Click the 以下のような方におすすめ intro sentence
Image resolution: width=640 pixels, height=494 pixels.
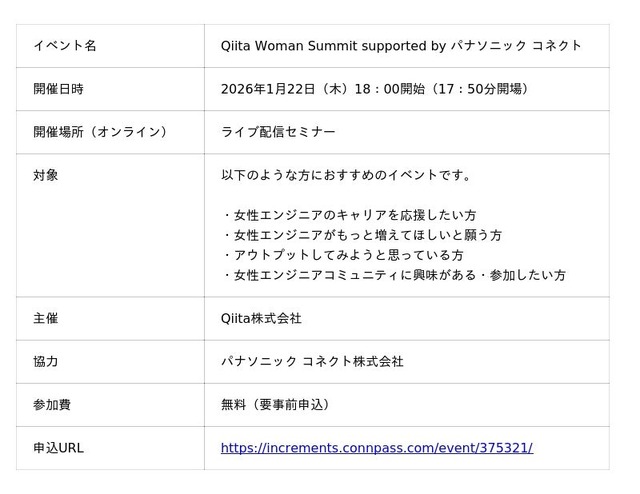pos(346,175)
